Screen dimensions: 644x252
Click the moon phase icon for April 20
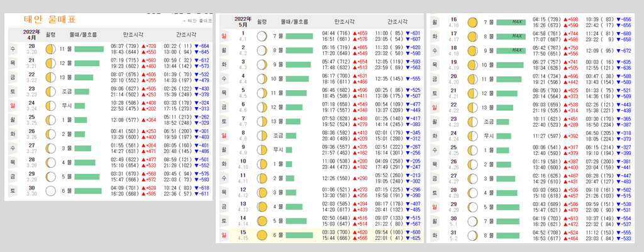(50, 50)
